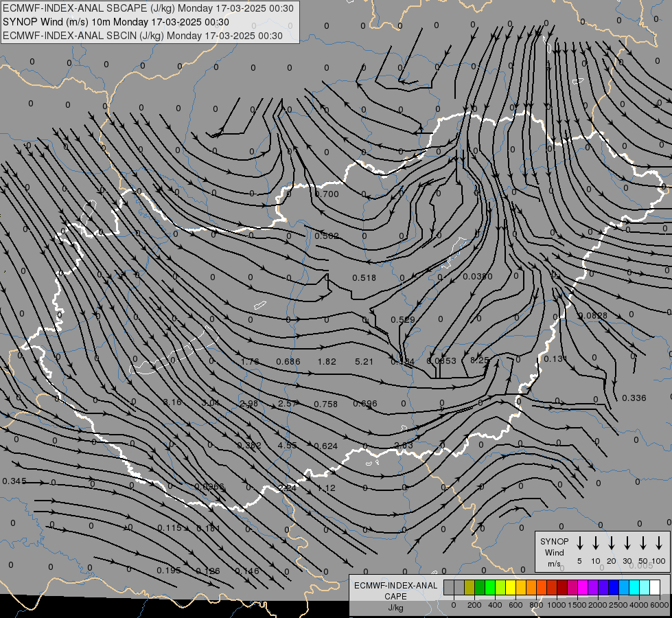Click the 1.76 value on the map

(x=250, y=362)
